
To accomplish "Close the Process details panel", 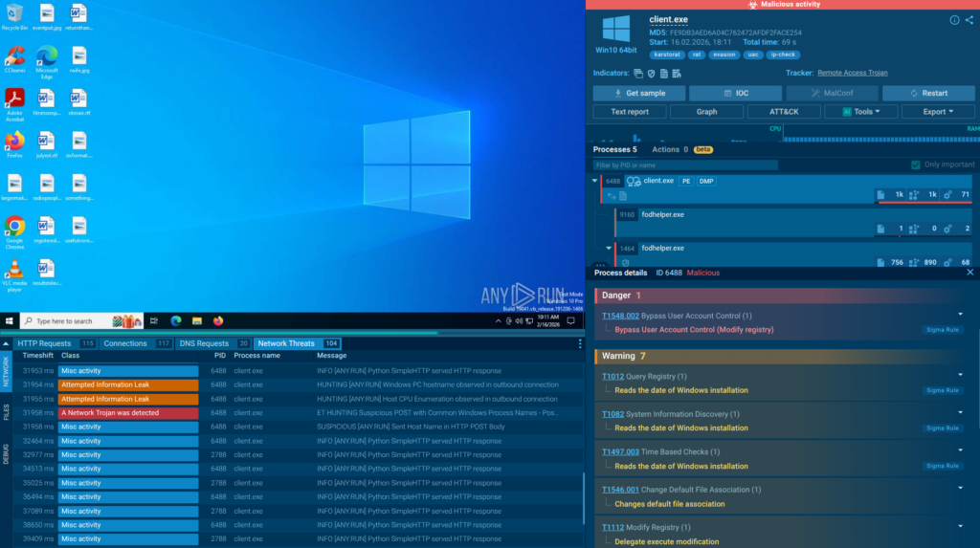I will (x=969, y=273).
